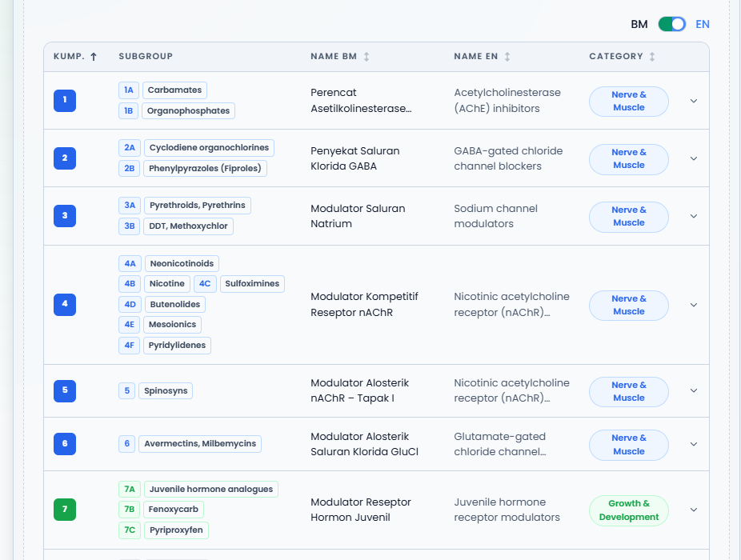
Task: Select the Spinosyns subgroup tag
Action: click(x=166, y=391)
